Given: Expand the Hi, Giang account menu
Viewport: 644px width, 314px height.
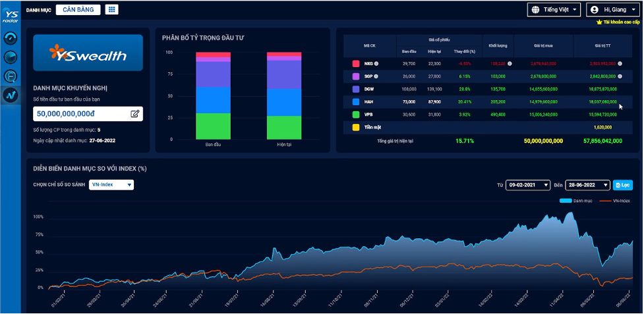Looking at the screenshot, I should (x=612, y=10).
